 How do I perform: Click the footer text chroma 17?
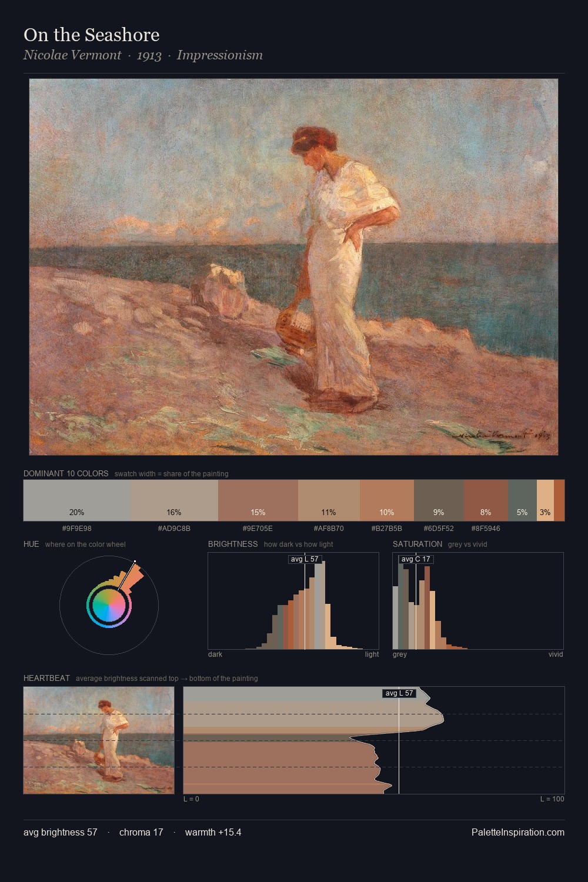coord(141,833)
